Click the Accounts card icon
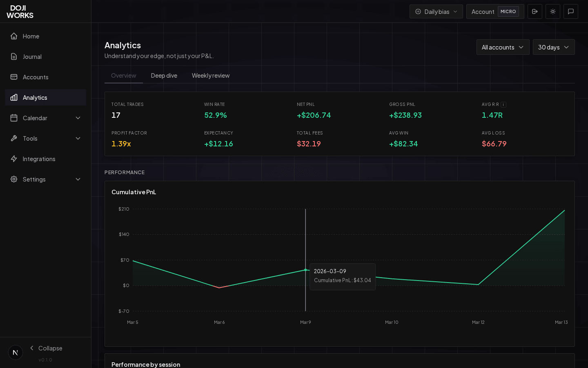 pos(14,77)
